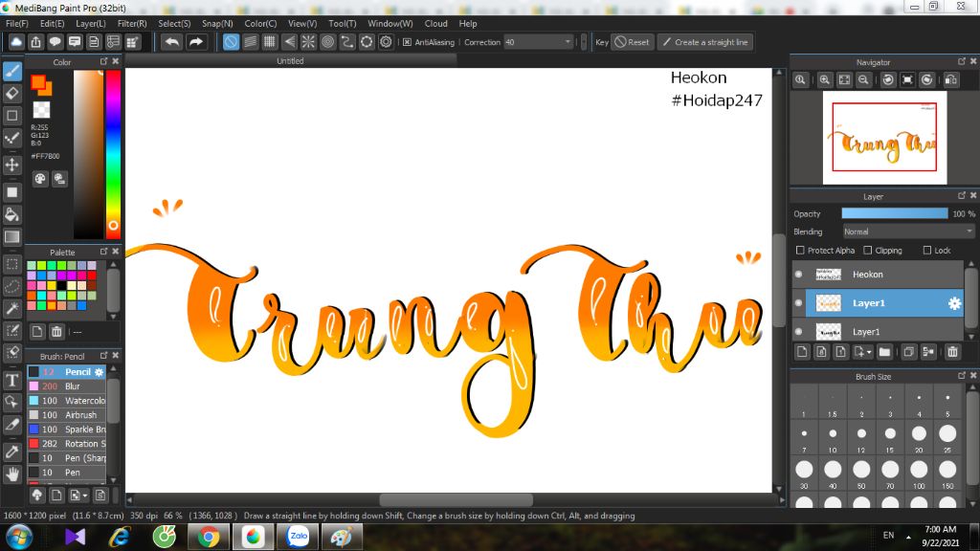Open the Filter menu
Viewport: 980px width, 551px height.
(x=132, y=23)
